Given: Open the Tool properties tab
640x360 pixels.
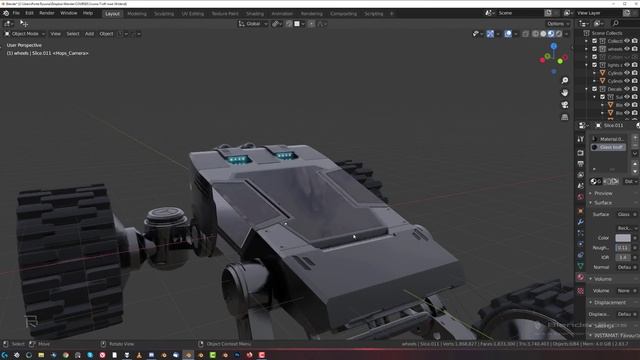Looking at the screenshot, I should pyautogui.click(x=580, y=139).
